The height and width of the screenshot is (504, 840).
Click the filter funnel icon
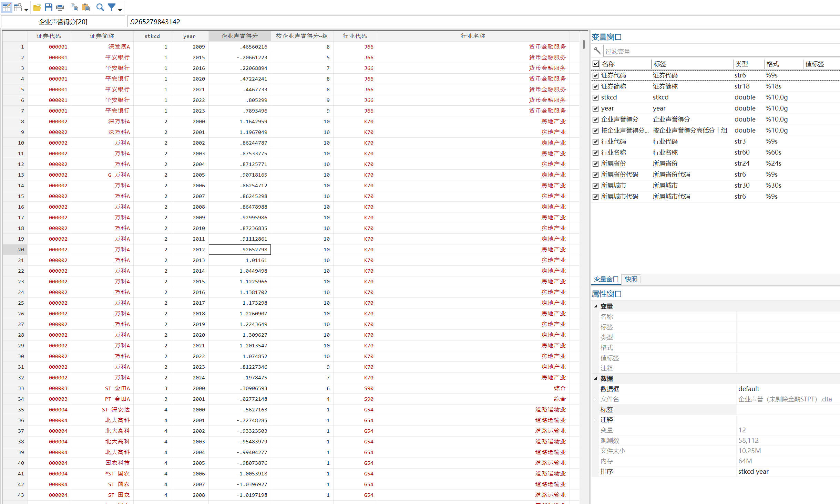pos(112,7)
